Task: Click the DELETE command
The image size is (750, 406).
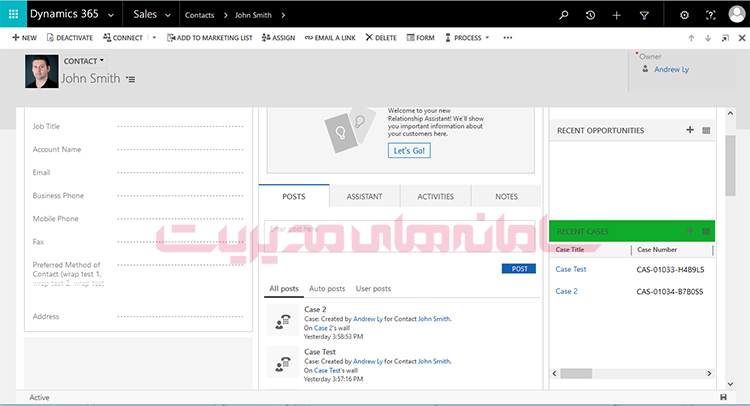Action: [x=381, y=38]
